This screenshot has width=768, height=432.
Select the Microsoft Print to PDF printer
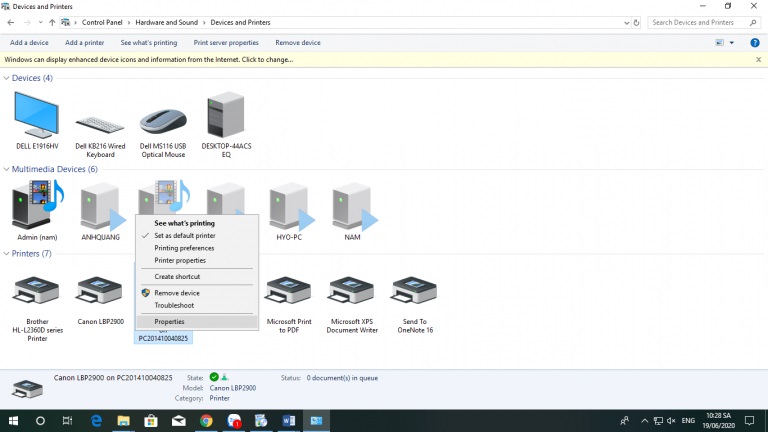click(x=289, y=291)
